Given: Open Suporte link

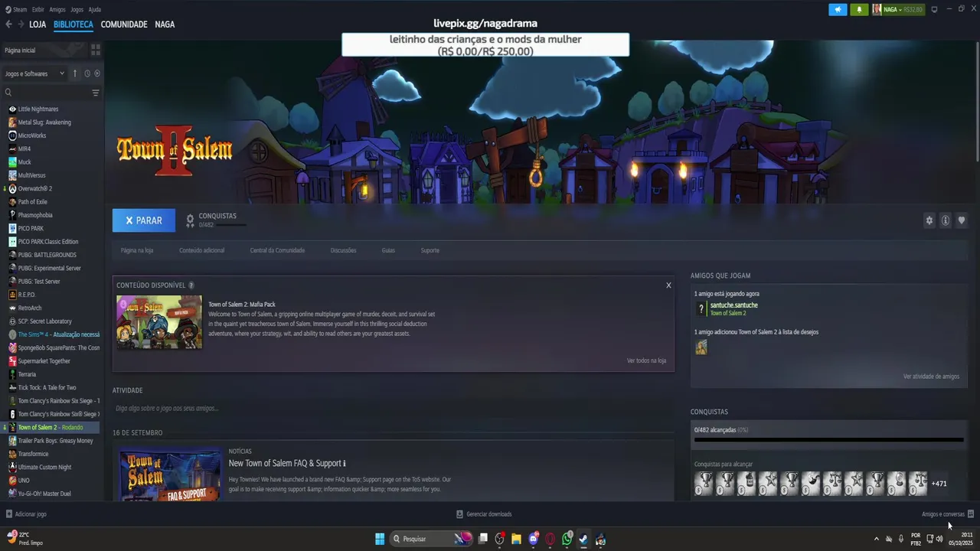Looking at the screenshot, I should (430, 250).
